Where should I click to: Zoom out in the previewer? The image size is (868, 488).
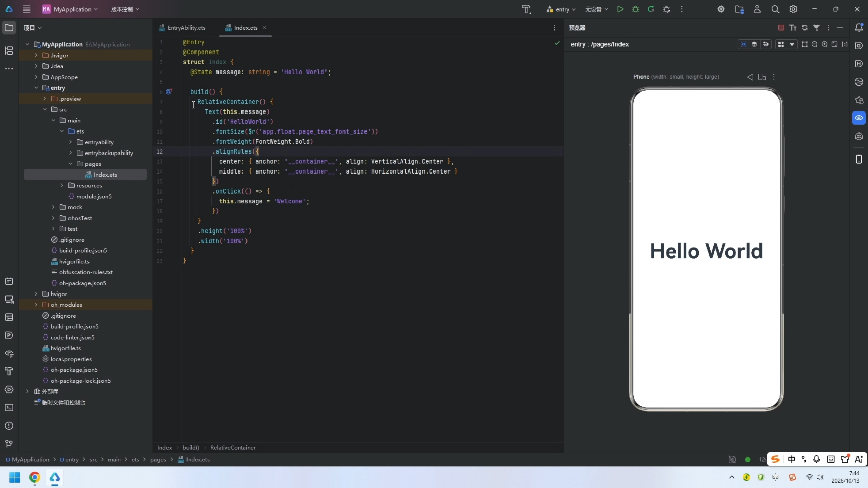815,44
